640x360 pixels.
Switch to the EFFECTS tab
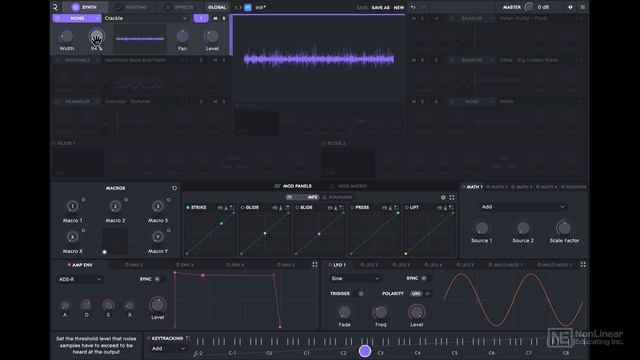pyautogui.click(x=179, y=7)
